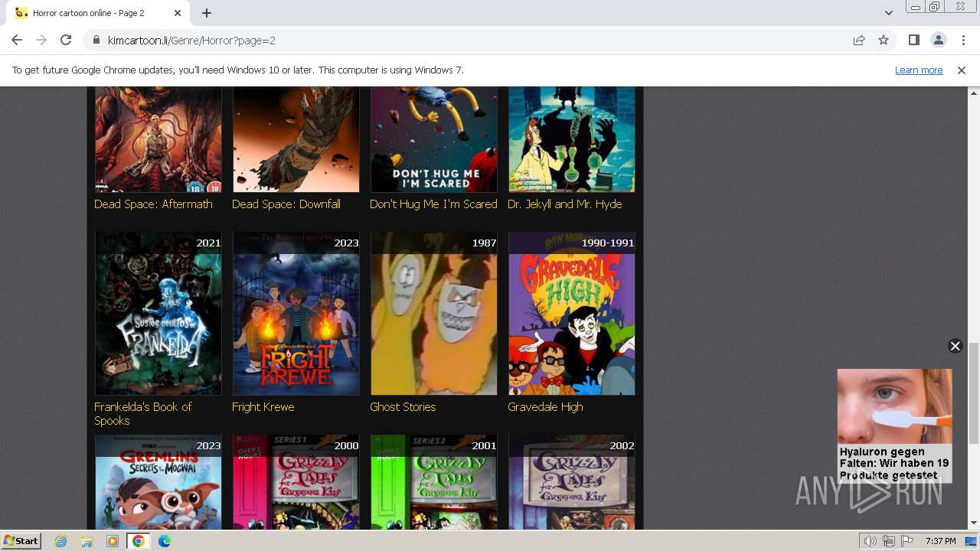Launch Internet Explorer from the taskbar

61,541
